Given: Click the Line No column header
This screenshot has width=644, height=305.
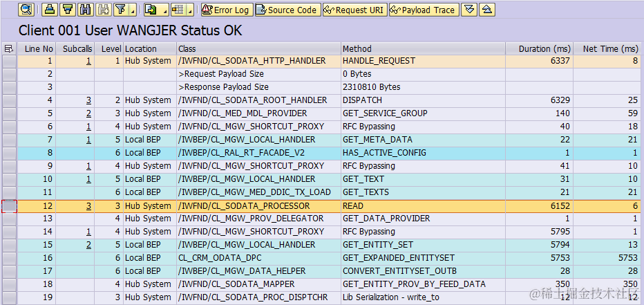Looking at the screenshot, I should tap(37, 48).
